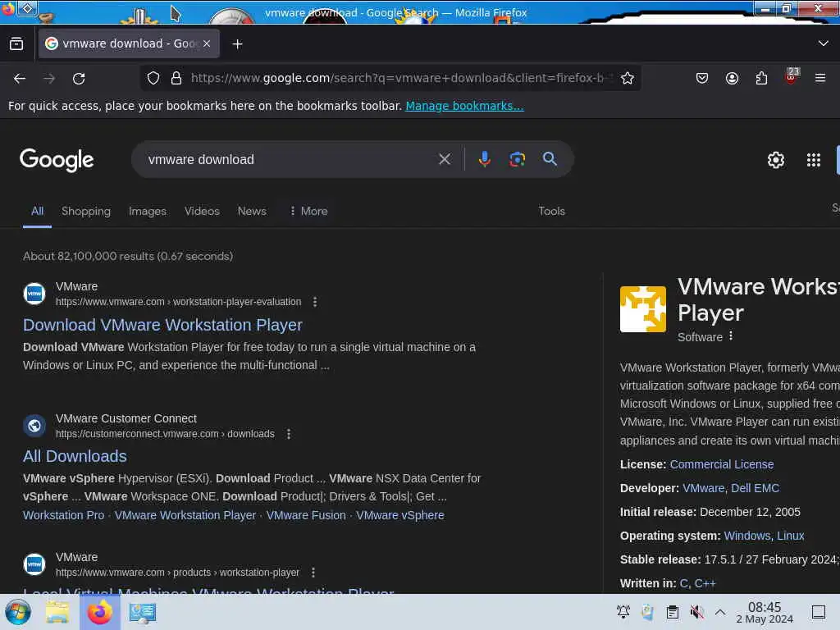The image size is (840, 630).
Task: Switch to News results tab
Action: coord(252,211)
